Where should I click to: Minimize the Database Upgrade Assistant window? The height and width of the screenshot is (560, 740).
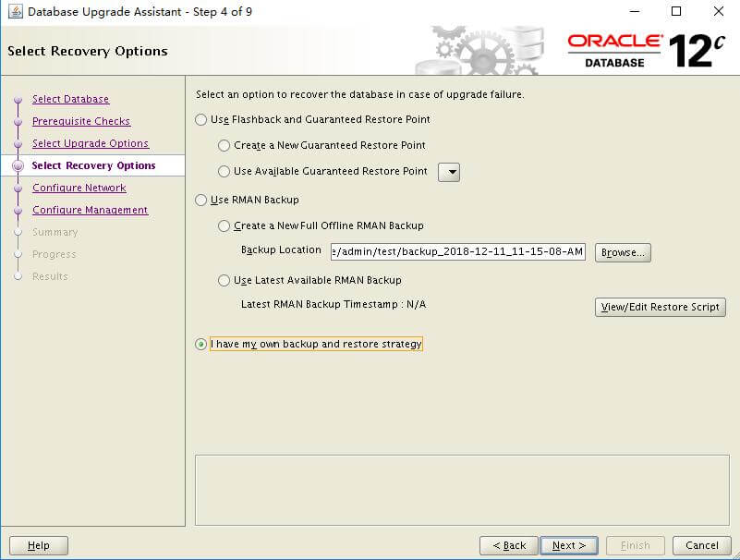coord(635,11)
